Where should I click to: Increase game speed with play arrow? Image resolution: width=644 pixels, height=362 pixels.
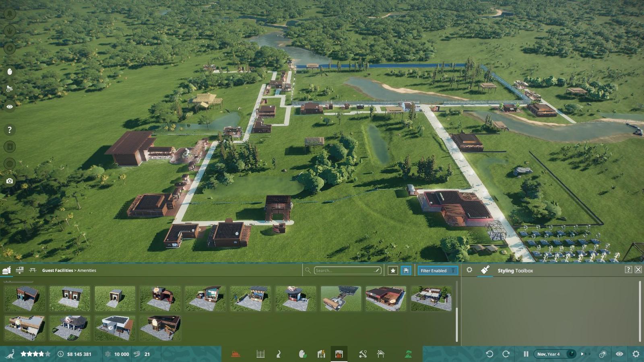[582, 354]
